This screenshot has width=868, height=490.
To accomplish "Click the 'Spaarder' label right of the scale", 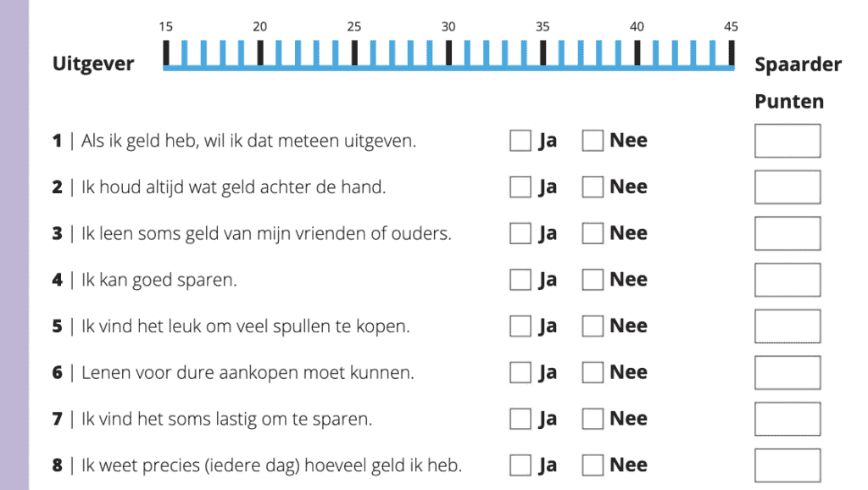I will click(x=798, y=64).
